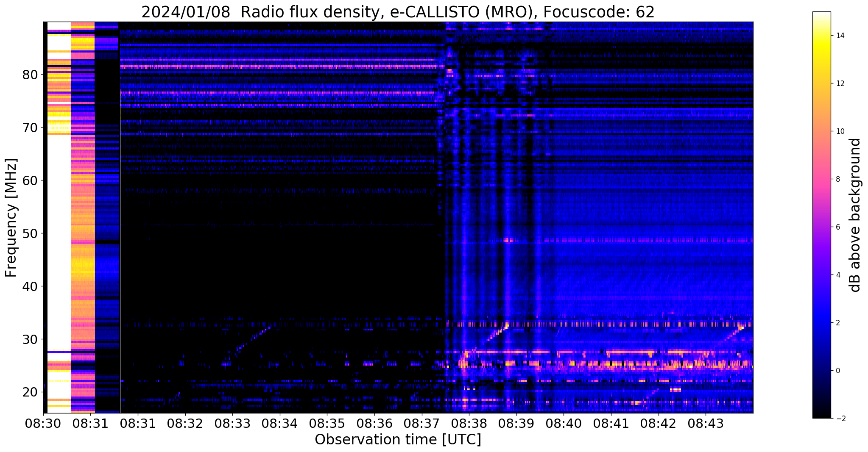Click the 30 MHz frequency tick label
868x452 pixels.
[x=30, y=340]
